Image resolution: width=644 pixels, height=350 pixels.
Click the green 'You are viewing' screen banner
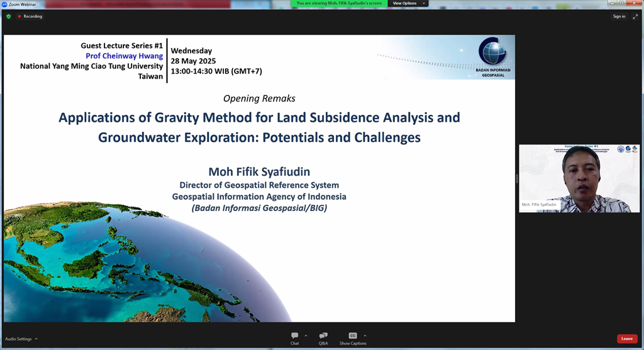340,3
